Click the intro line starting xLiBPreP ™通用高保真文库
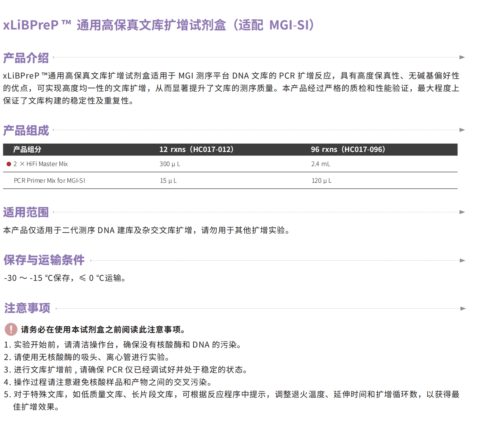This screenshot has width=504, height=428. tap(231, 76)
